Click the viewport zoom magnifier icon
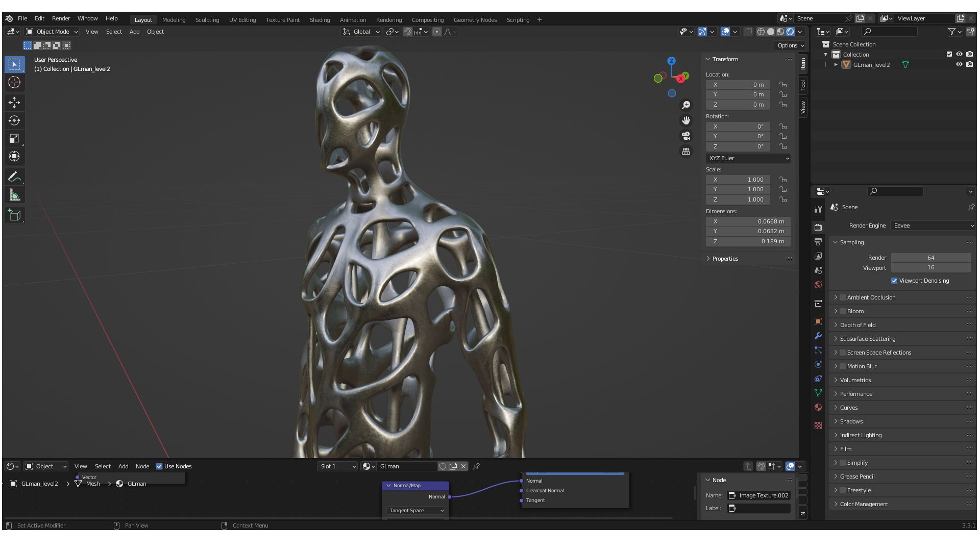Viewport: 980px width, 551px height. point(686,105)
